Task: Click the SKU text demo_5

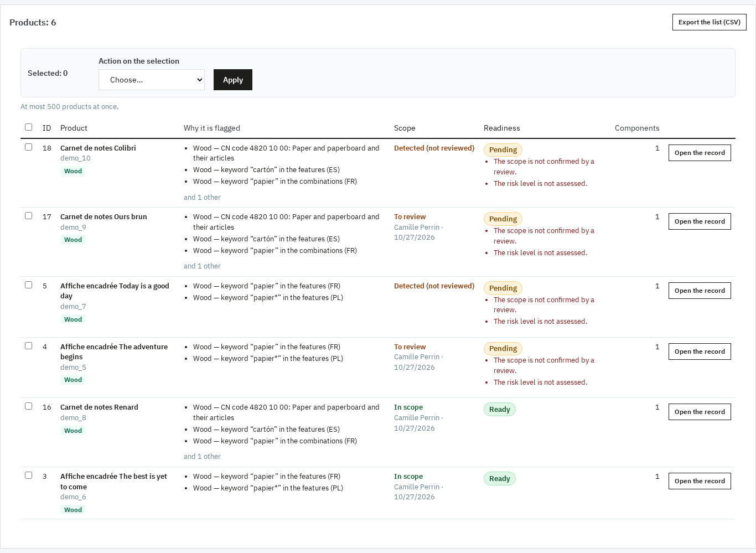Action: point(73,368)
